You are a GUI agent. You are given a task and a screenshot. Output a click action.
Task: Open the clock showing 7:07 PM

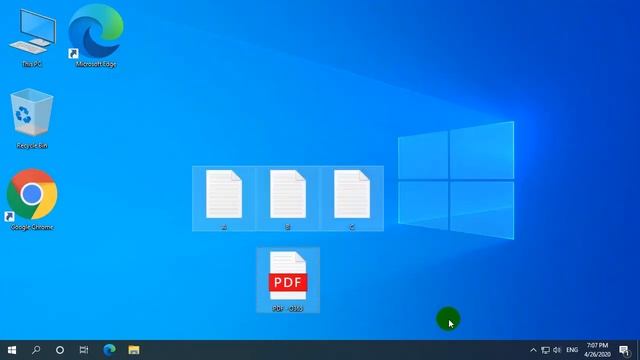click(597, 350)
